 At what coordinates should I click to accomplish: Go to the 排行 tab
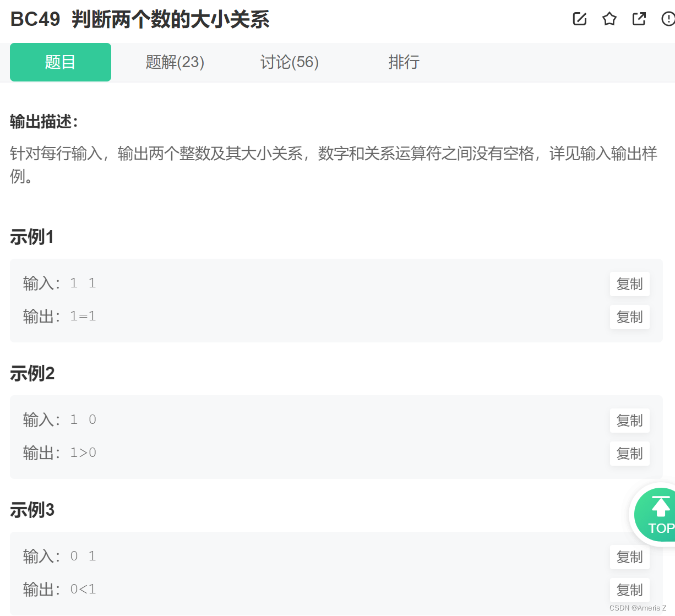point(404,62)
